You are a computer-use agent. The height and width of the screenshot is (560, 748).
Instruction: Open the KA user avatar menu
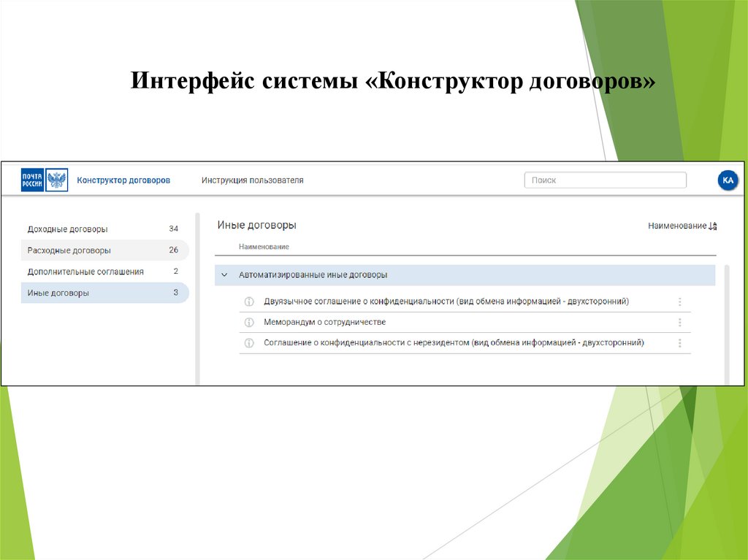click(x=728, y=180)
